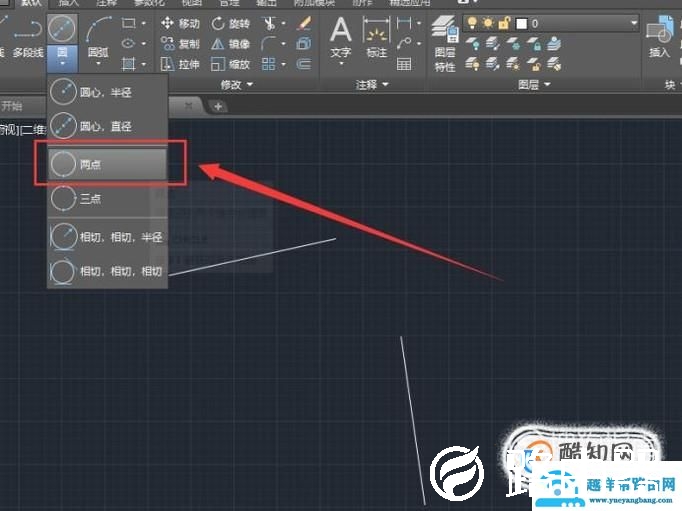
Task: Expand the 修改 panel dropdown
Action: tap(237, 86)
